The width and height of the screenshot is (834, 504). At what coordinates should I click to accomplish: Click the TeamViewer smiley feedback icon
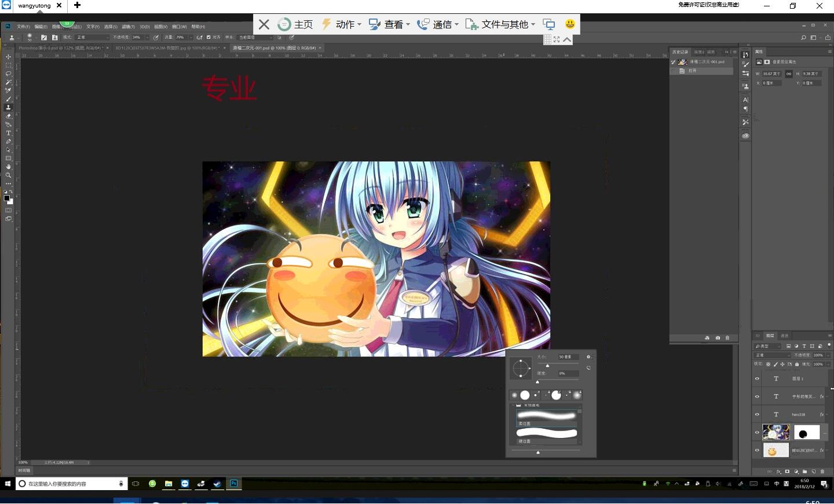click(570, 24)
